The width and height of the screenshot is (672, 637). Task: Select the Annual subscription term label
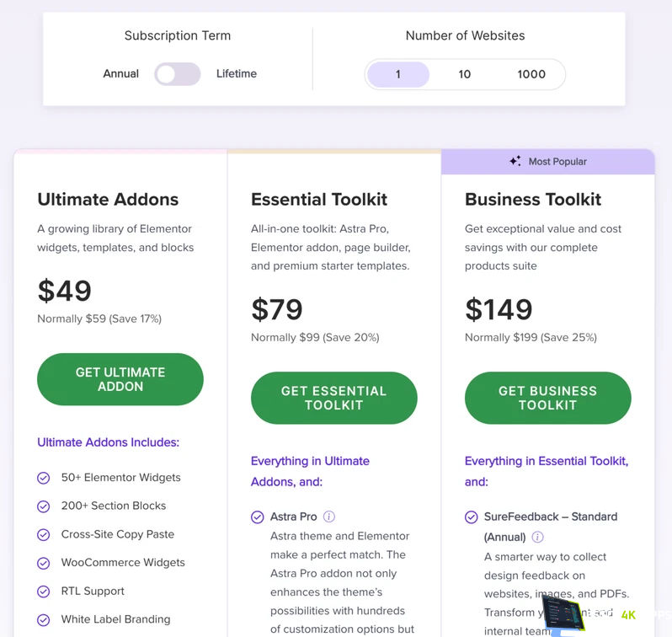pos(121,74)
